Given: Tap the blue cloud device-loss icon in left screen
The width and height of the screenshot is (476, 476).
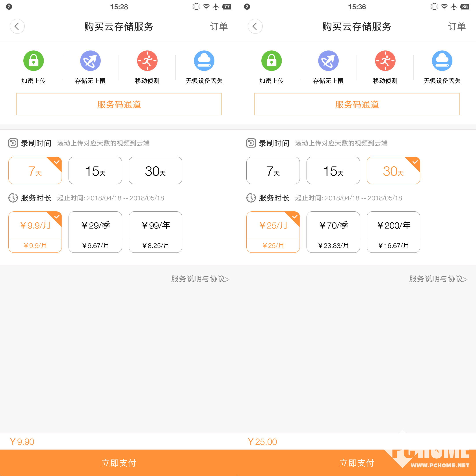Looking at the screenshot, I should (204, 61).
